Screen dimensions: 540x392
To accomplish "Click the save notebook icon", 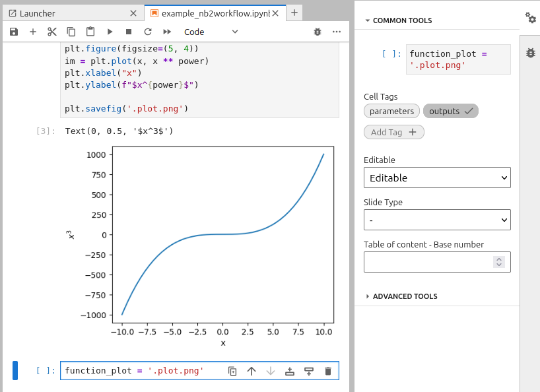I will 14,32.
